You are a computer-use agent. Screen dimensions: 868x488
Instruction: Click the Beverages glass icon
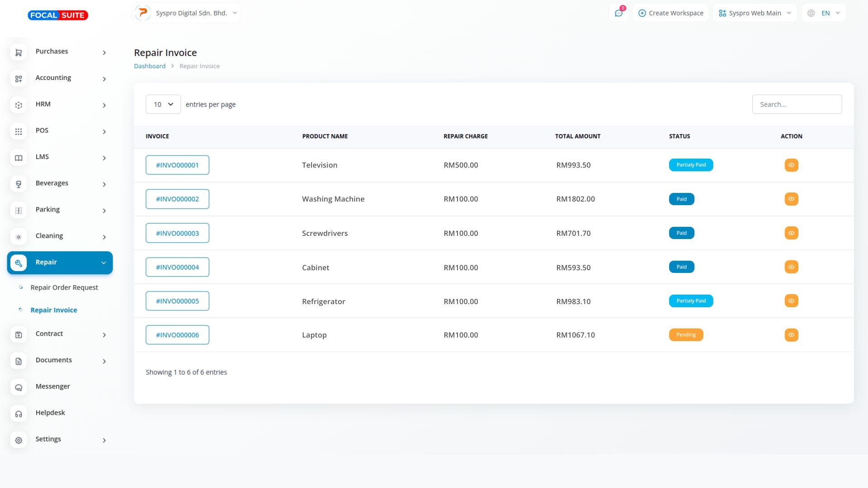(19, 184)
